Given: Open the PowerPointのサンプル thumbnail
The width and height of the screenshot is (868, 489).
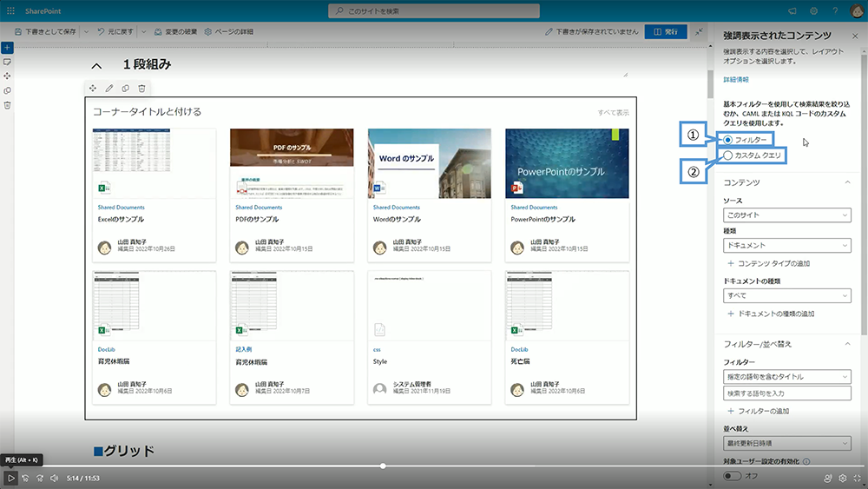Looking at the screenshot, I should click(x=567, y=163).
